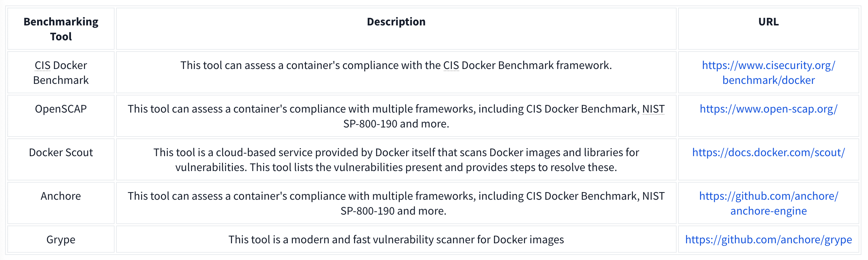Click the Benchmarking Tool column header
Screen dimensions: 868x260
61,29
